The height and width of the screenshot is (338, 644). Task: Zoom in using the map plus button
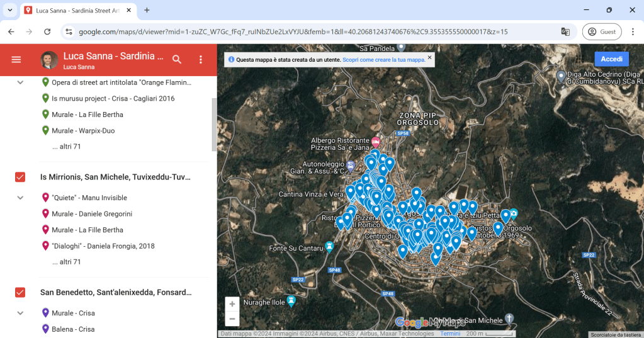pos(232,304)
